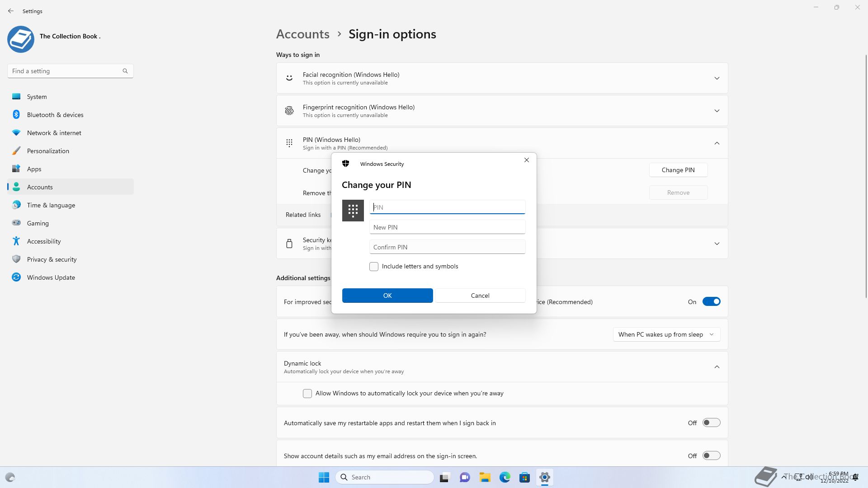Focus the current PIN field

[x=448, y=207]
